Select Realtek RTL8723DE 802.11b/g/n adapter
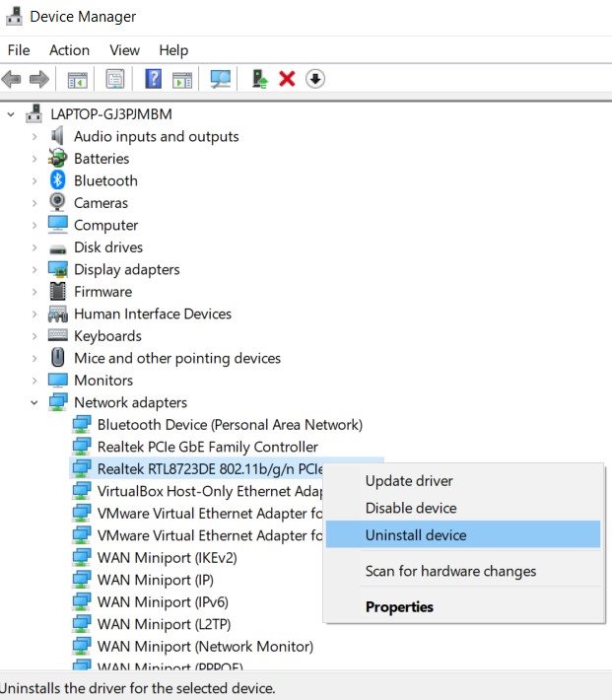Viewport: 612px width, 700px height. 210,468
